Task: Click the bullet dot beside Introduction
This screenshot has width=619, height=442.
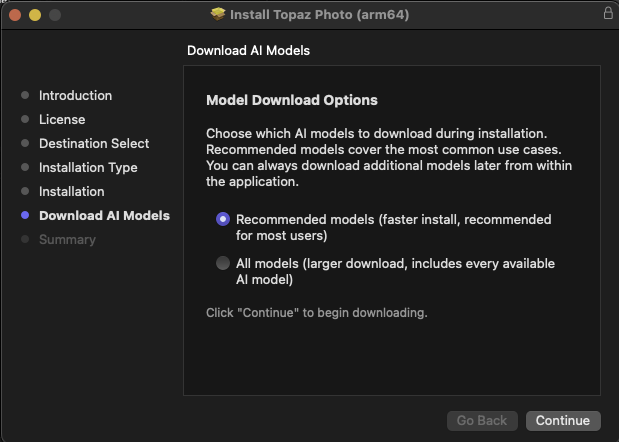Action: pyautogui.click(x=25, y=96)
